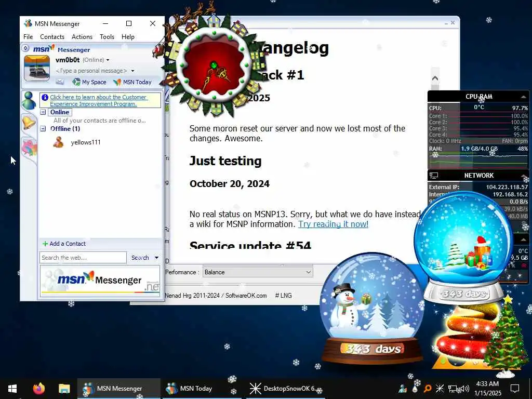The height and width of the screenshot is (399, 532).
Task: Click the RAM usage 1.9 GB/4.0 GB
Action: [479, 149]
